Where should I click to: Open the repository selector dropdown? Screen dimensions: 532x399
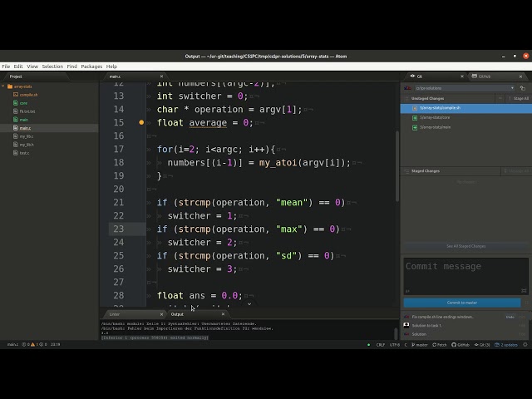point(465,88)
